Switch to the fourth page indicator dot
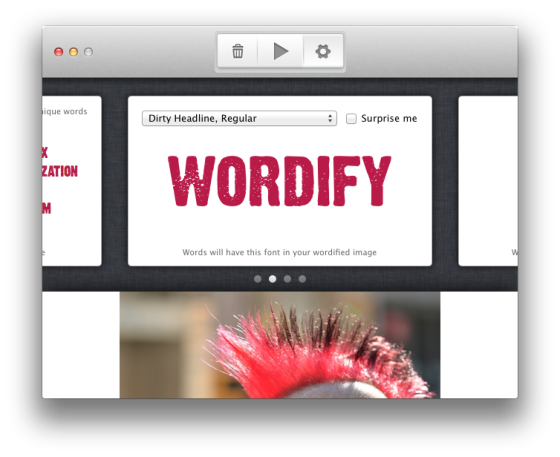The width and height of the screenshot is (560, 457). pos(302,279)
